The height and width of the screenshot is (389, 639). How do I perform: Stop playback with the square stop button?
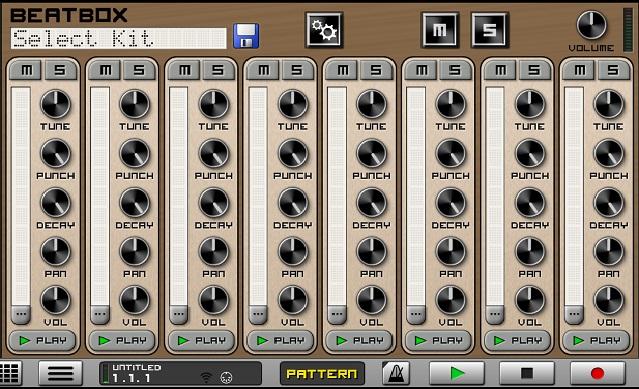tap(527, 373)
